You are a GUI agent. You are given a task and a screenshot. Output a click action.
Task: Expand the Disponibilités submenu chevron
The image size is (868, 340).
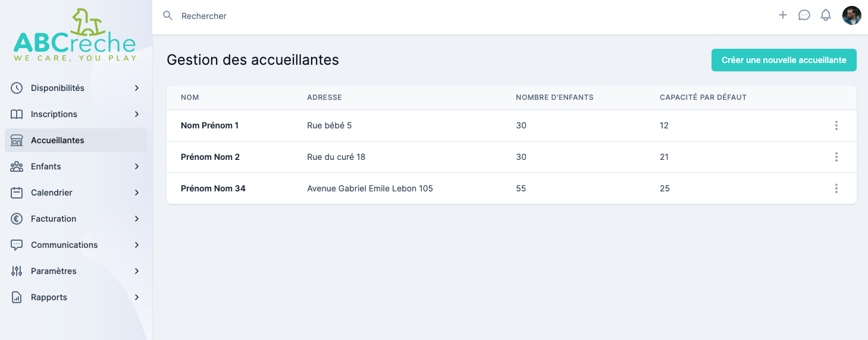[137, 88]
